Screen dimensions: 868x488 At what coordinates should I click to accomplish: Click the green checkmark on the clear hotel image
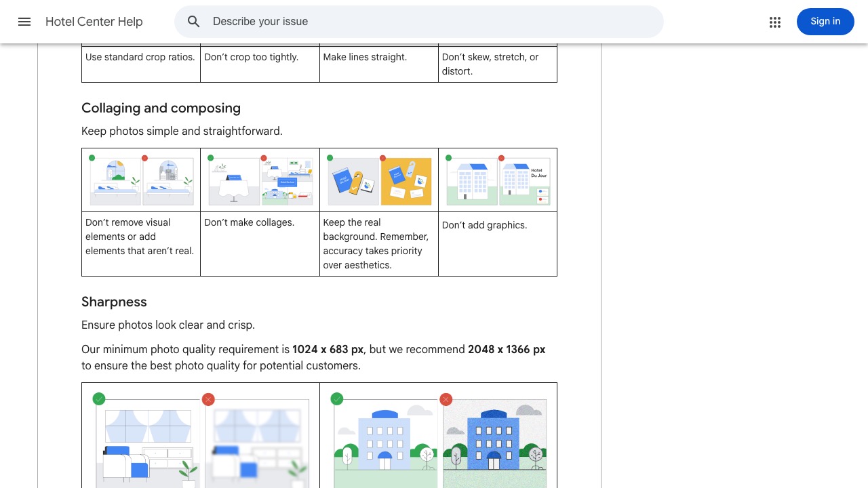click(337, 399)
